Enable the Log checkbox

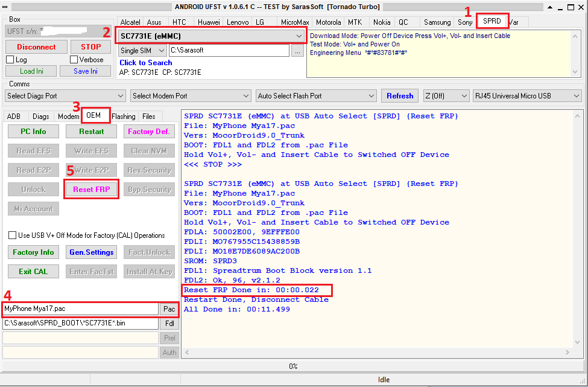coord(10,60)
